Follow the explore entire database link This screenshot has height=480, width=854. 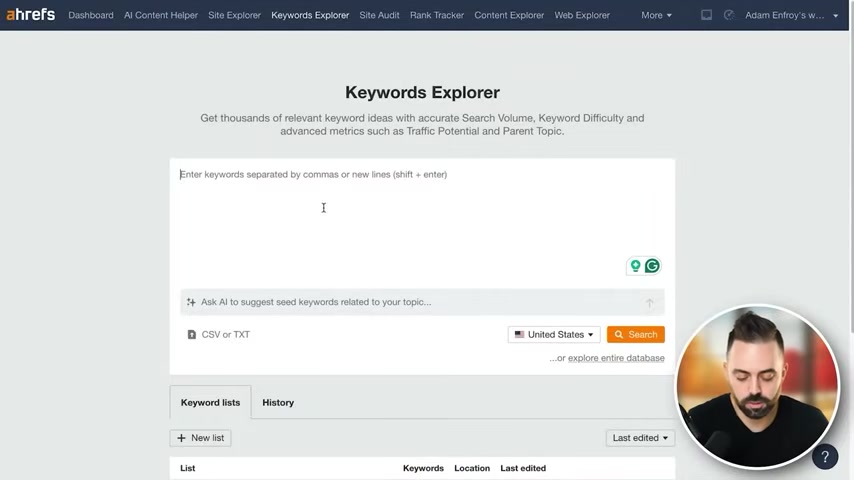pyautogui.click(x=616, y=358)
